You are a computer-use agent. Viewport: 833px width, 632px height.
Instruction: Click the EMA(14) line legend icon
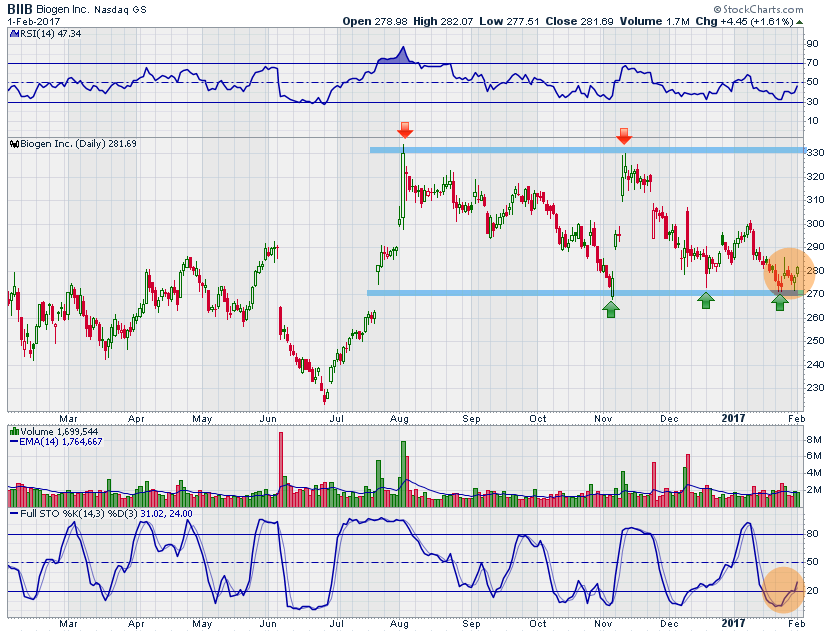coord(14,442)
